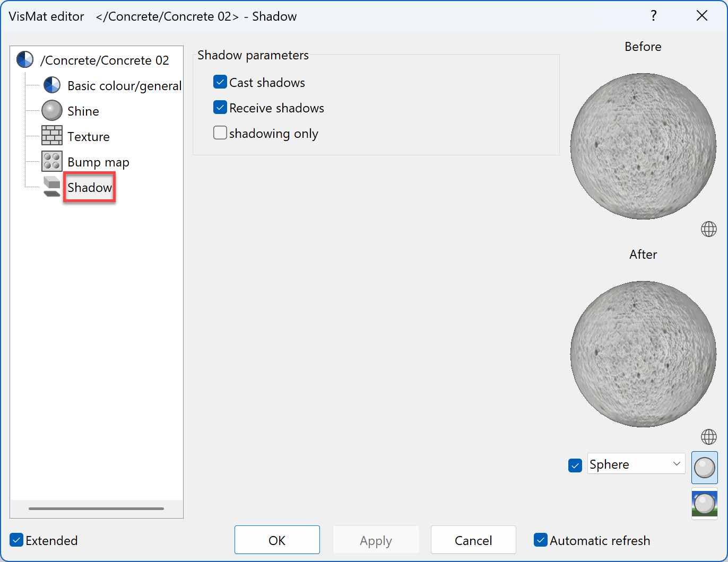The width and height of the screenshot is (728, 562).
Task: Select Basic colour/general in the tree
Action: 125,85
